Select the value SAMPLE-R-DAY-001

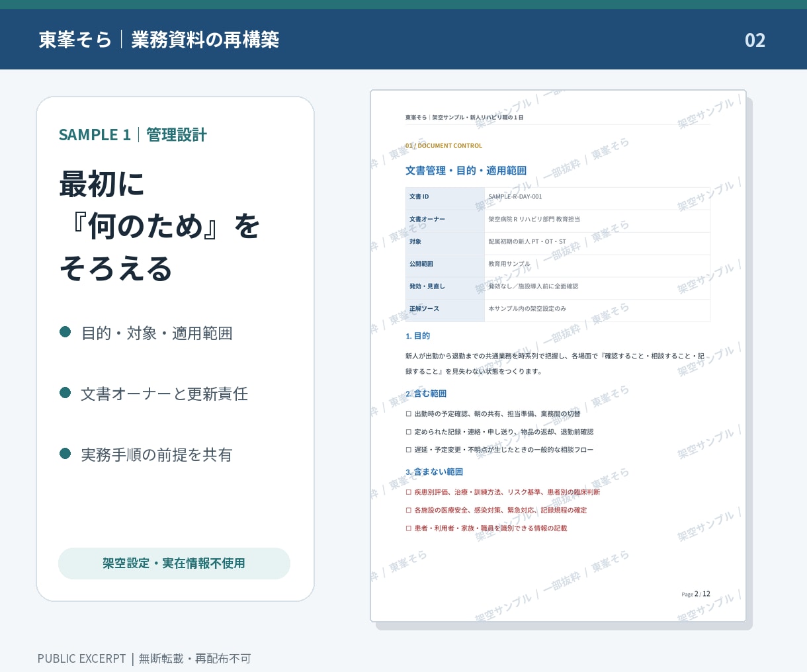pos(515,196)
